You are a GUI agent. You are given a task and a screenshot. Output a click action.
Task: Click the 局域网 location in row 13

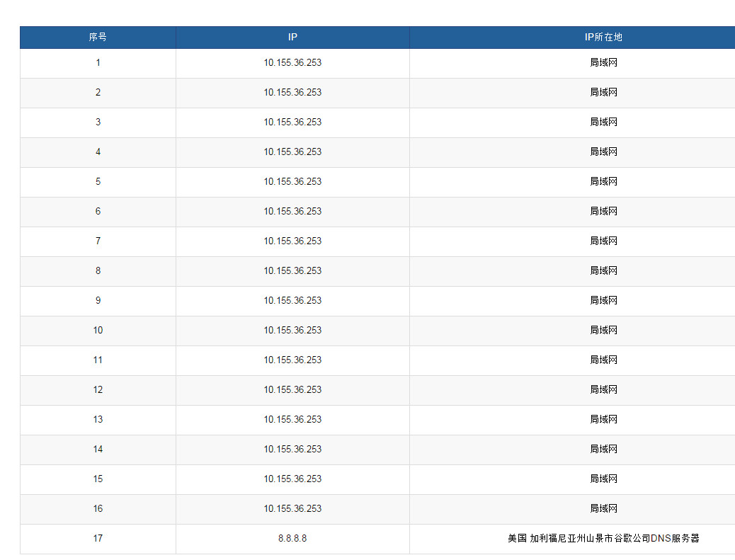click(603, 419)
